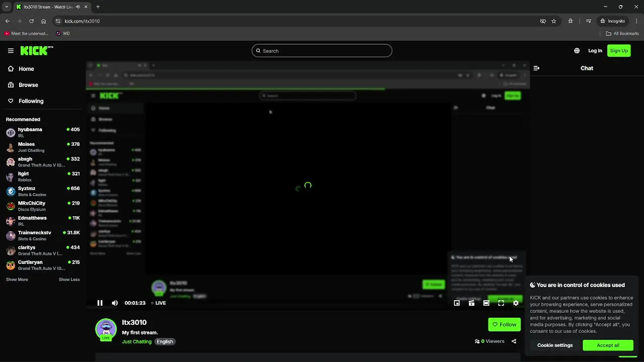Open claritys recommended channel
The height and width of the screenshot is (362, 644).
pos(43,250)
